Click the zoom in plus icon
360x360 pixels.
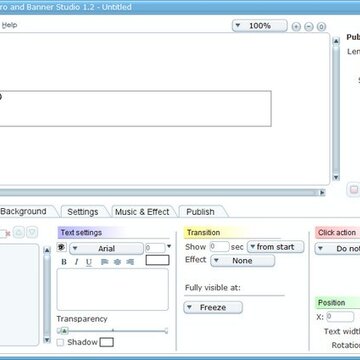(x=296, y=27)
